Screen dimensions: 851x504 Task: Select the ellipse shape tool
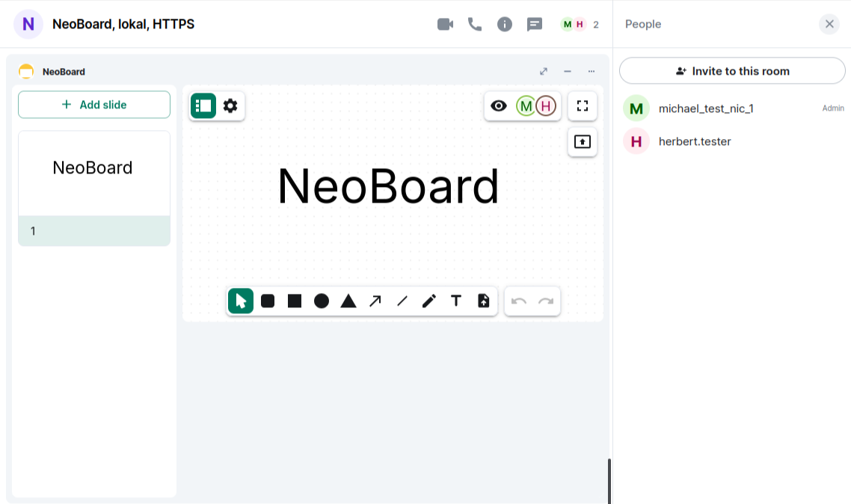coord(322,301)
